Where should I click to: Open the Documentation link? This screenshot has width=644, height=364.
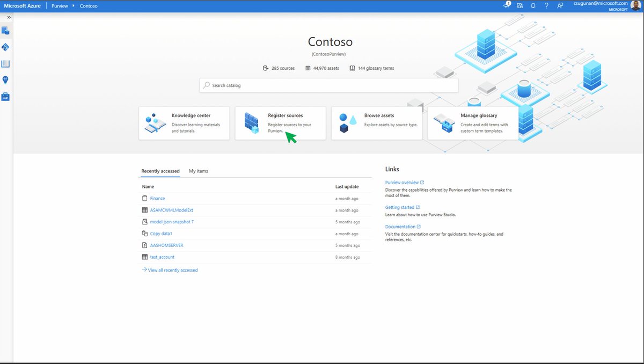pos(403,227)
